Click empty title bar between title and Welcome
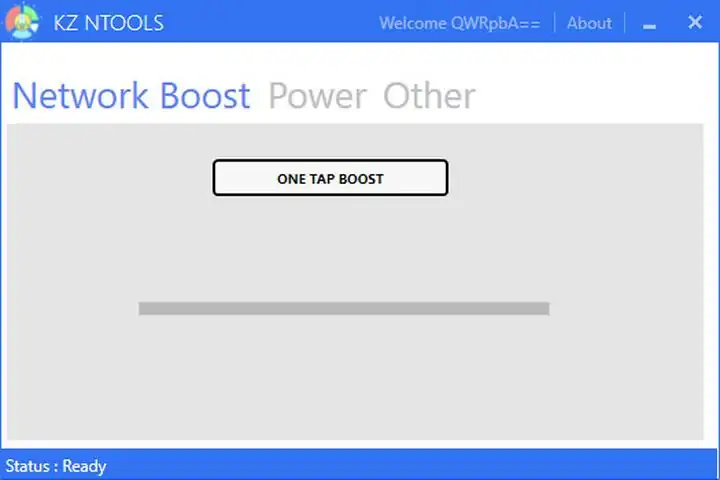The height and width of the screenshot is (480, 720). tap(270, 22)
